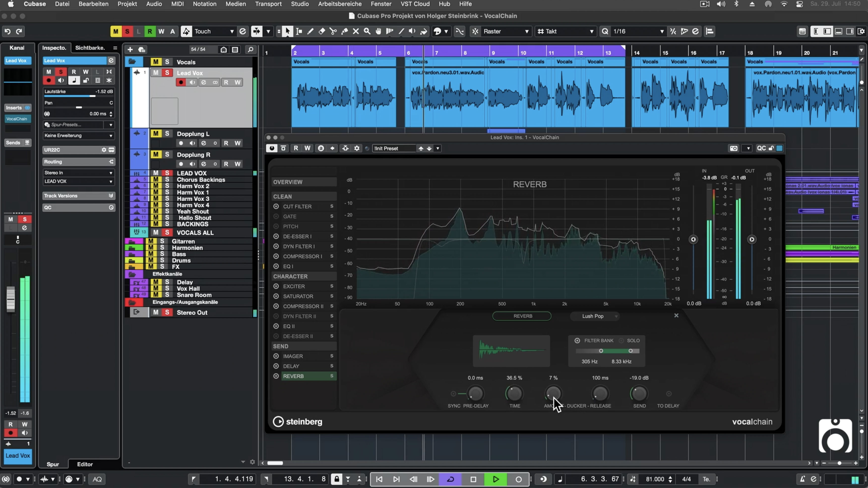868x488 pixels.
Task: Click Go to Left Locator transport button
Action: 379,479
